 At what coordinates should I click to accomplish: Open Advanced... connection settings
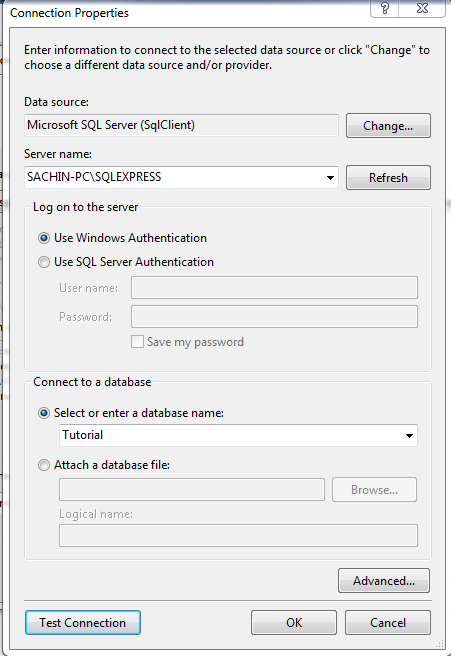[x=384, y=580]
